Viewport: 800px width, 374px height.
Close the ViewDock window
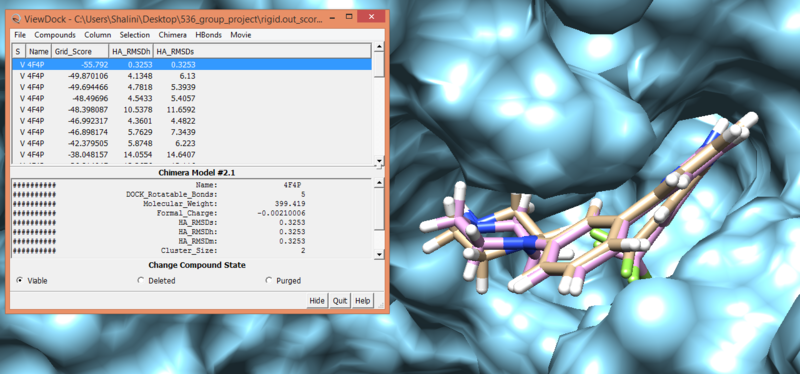[x=371, y=17]
